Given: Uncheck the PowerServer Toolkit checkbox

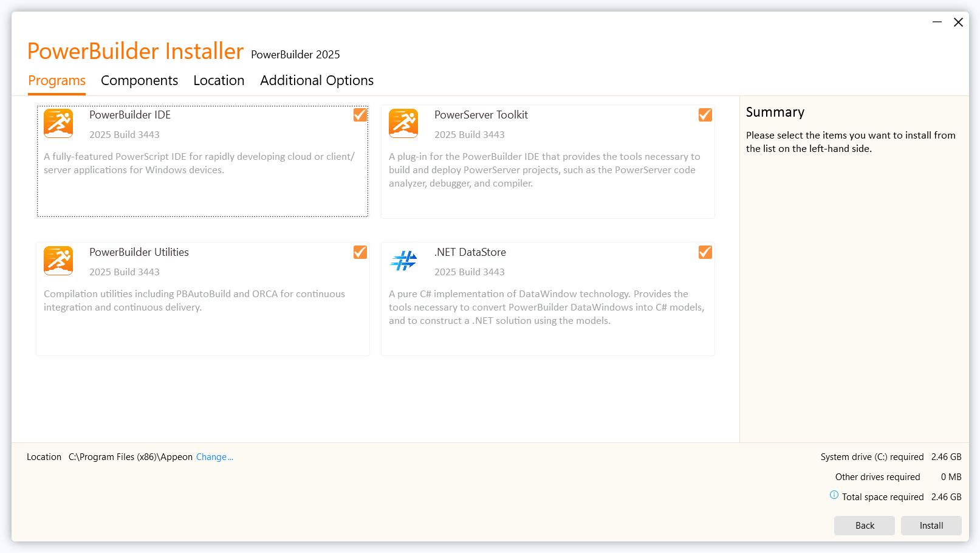Looking at the screenshot, I should coord(705,115).
